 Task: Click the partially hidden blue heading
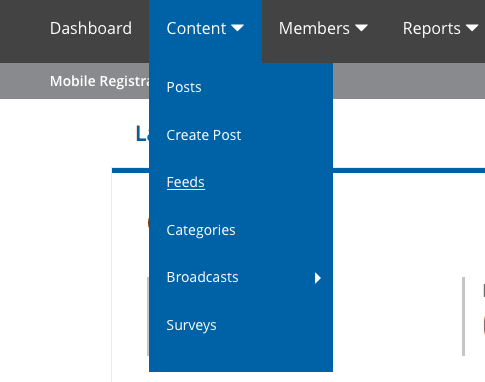tap(142, 134)
